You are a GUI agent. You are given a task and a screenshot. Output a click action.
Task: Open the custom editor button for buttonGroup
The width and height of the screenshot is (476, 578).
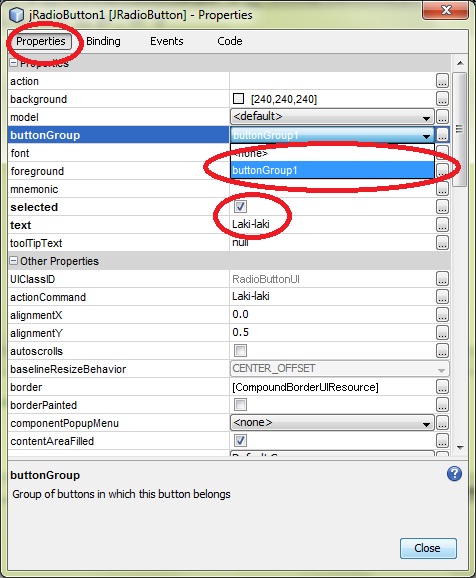click(x=442, y=135)
